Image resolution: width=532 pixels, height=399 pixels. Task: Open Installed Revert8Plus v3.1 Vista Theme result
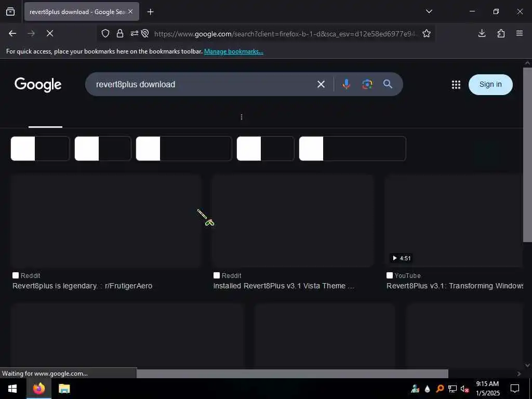[284, 286]
